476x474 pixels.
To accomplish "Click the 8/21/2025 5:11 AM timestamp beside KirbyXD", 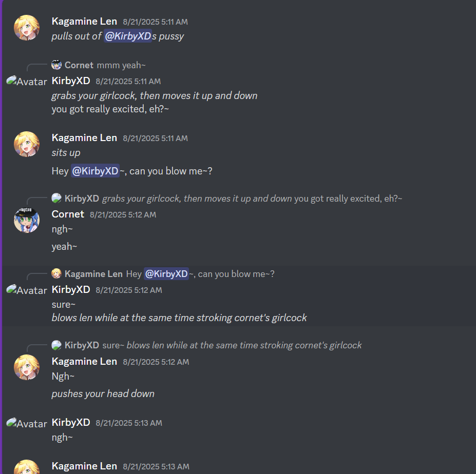I will 128,81.
